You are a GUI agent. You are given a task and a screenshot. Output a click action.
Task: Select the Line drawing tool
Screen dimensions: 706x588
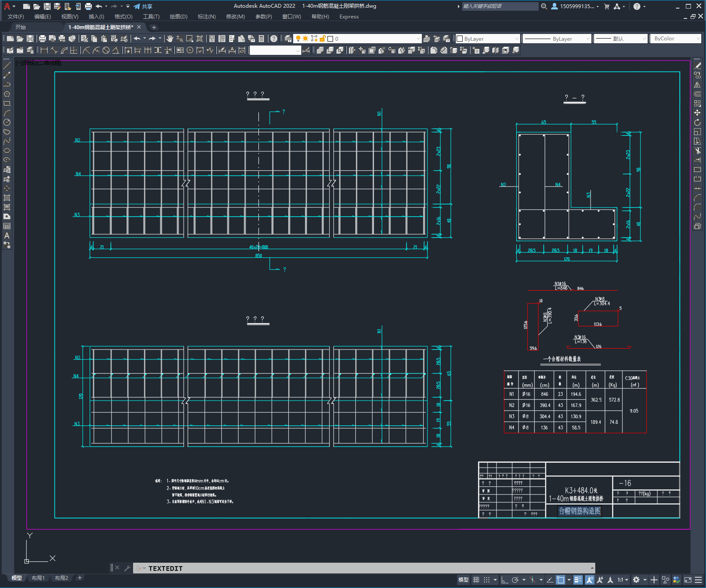[7, 66]
